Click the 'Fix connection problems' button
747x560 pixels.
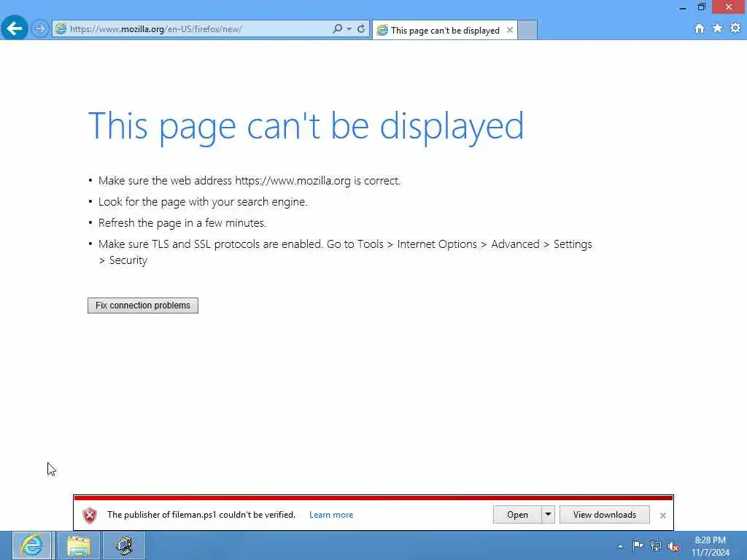click(143, 306)
